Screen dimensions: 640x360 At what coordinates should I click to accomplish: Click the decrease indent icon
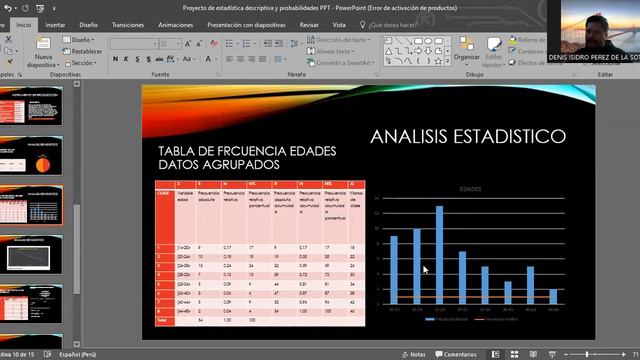click(x=268, y=44)
